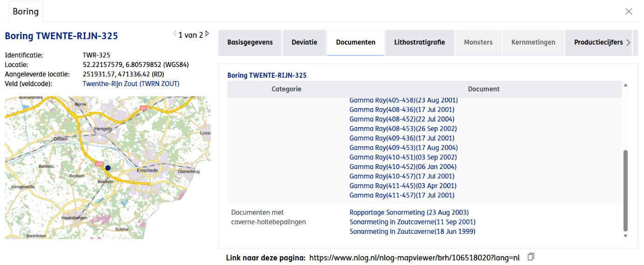Open Sonarmeting in Zoutcaverne (11 Sep 2001)

point(412,222)
